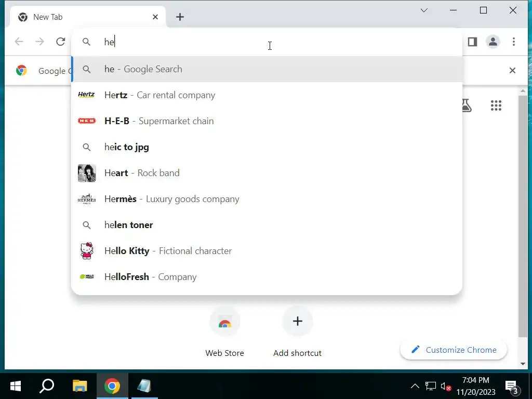Click in the address bar text field
This screenshot has width=532, height=399.
click(x=267, y=42)
